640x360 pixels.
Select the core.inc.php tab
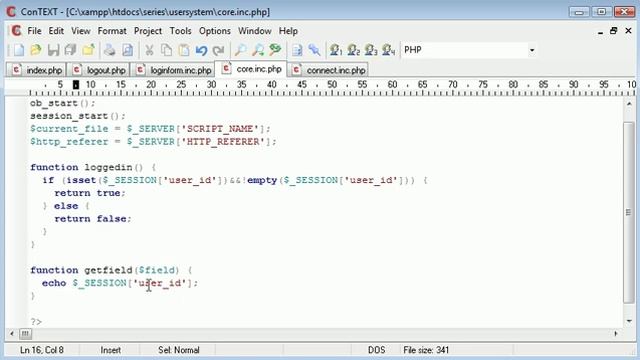[x=251, y=69]
